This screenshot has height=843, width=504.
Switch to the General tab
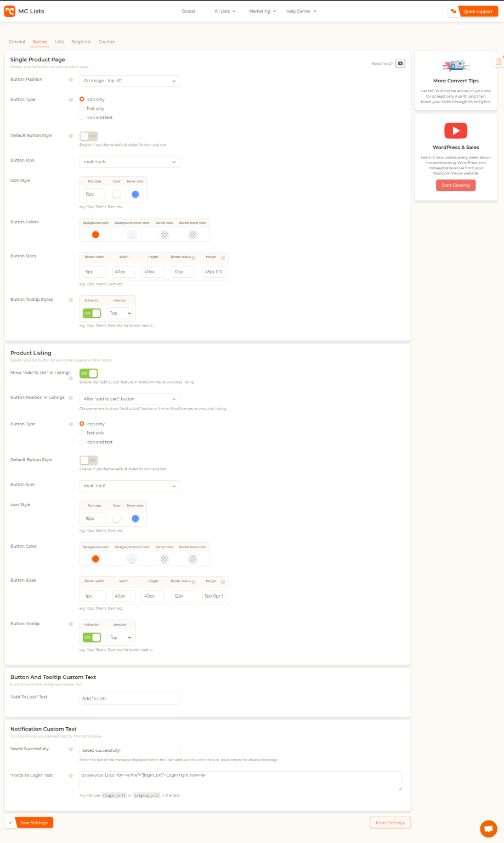pyautogui.click(x=17, y=42)
